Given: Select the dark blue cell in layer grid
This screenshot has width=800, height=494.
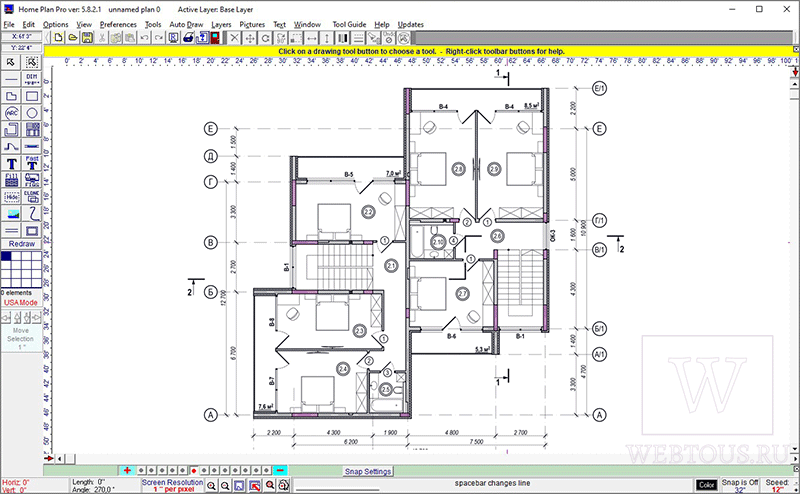Looking at the screenshot, I should click(x=6, y=256).
